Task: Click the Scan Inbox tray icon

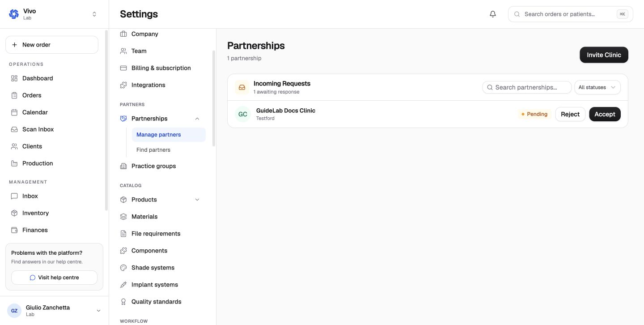Action: point(14,129)
